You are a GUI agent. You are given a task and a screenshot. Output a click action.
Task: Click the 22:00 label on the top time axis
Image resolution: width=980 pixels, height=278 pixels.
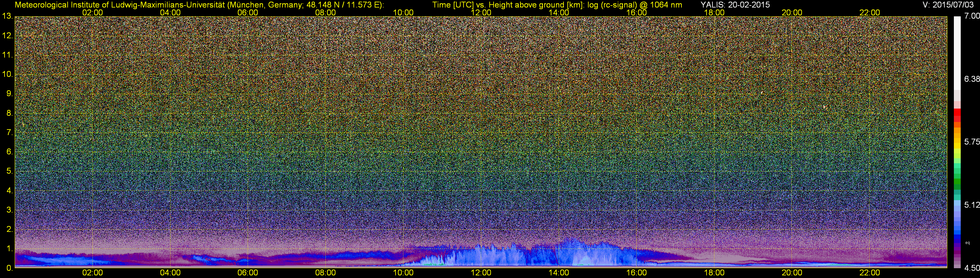(870, 12)
